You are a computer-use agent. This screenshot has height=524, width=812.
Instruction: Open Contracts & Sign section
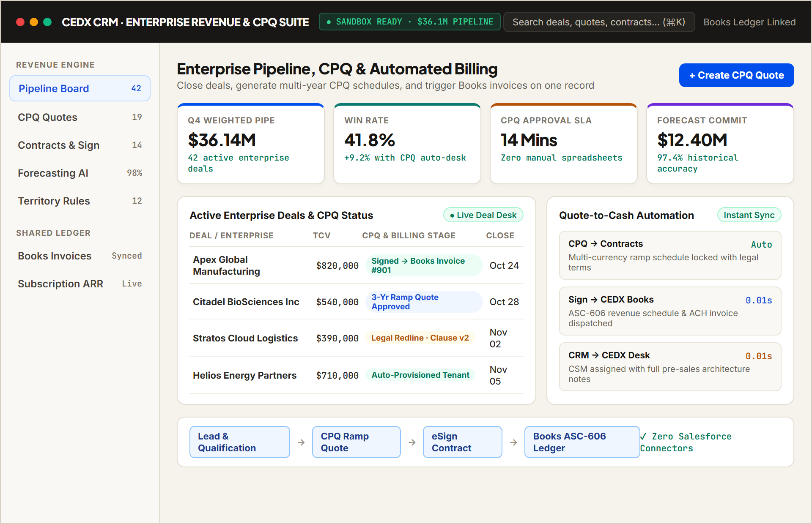80,145
